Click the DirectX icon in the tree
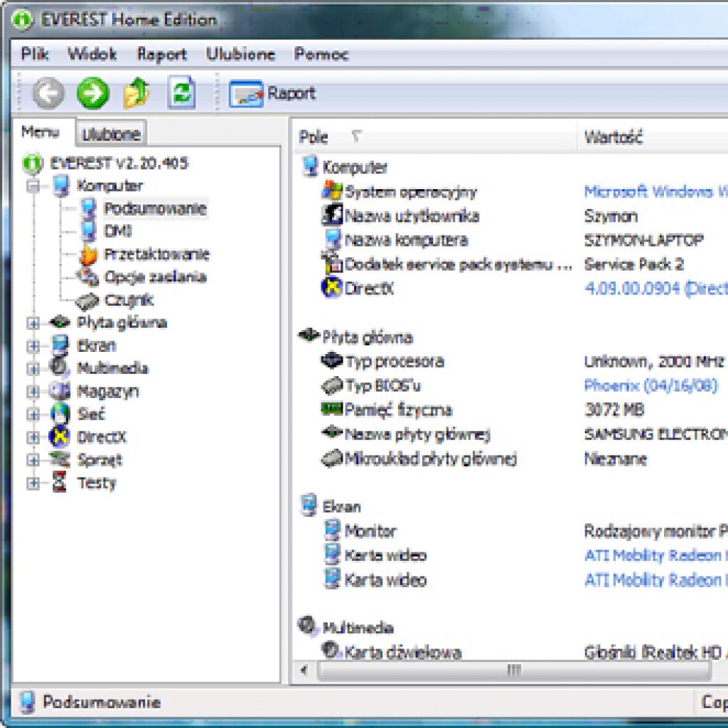Viewport: 728px width, 728px height. pyautogui.click(x=60, y=437)
